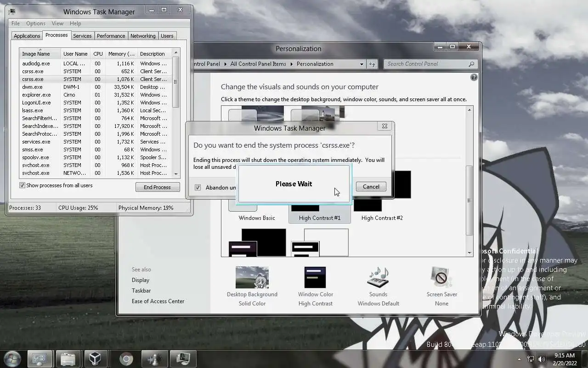Click themes list scrollbar thumb

[x=469, y=200]
